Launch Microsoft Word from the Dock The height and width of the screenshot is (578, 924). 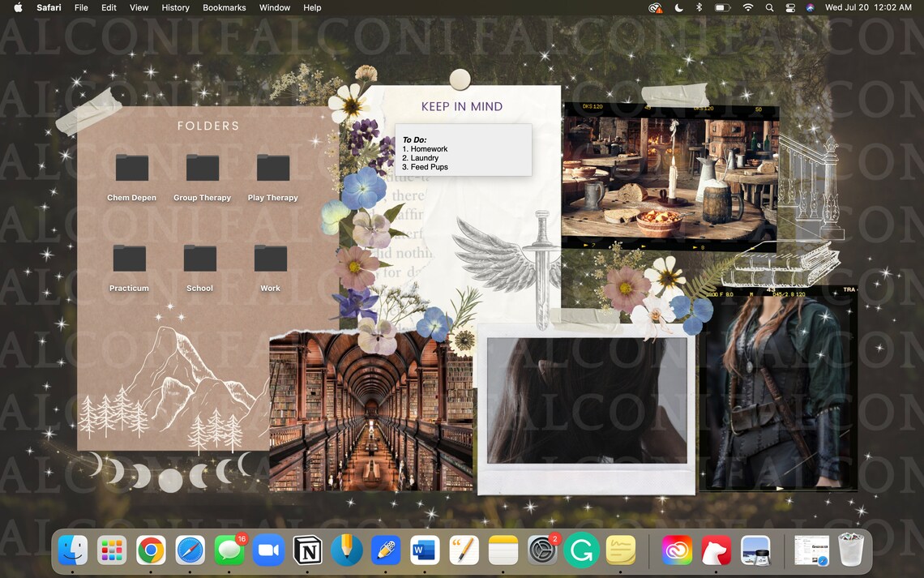(x=423, y=550)
